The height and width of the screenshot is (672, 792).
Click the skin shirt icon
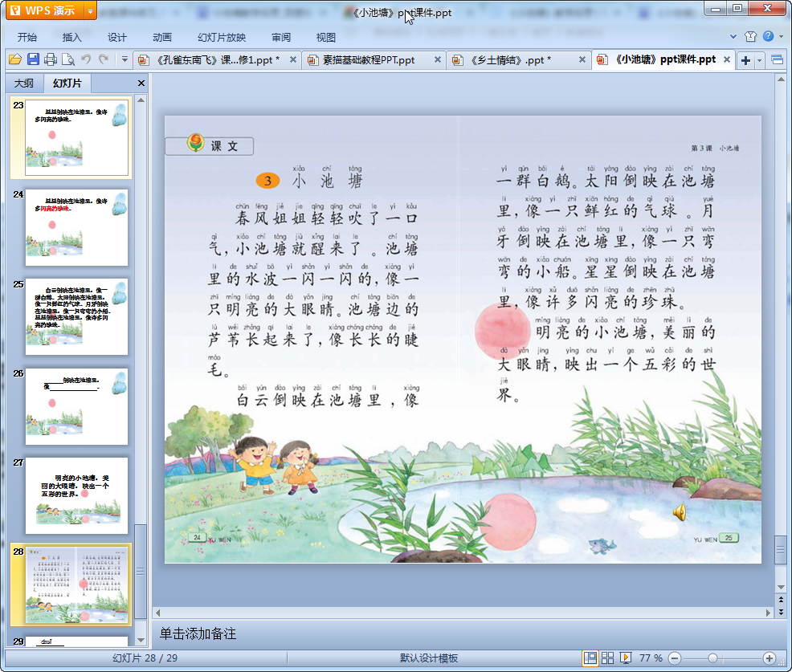750,36
